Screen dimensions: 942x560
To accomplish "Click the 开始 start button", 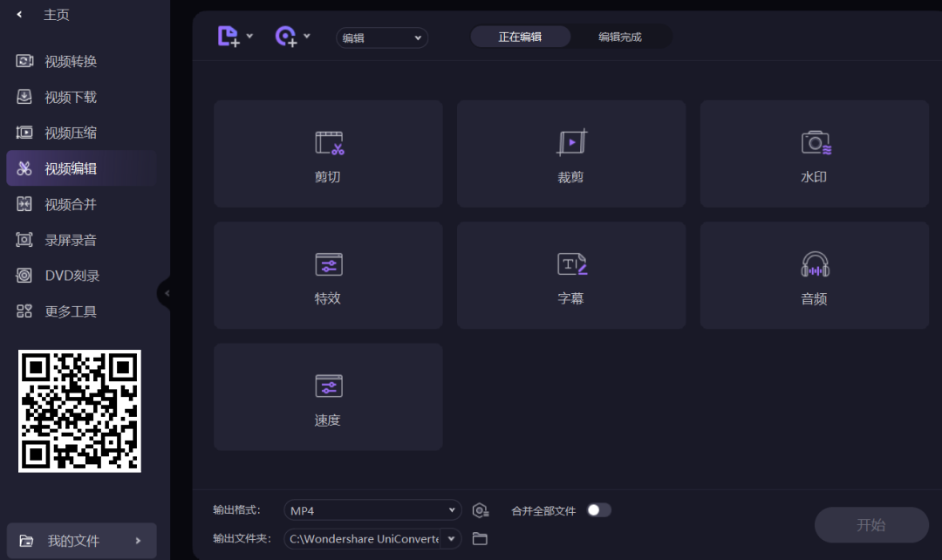I will tap(870, 524).
